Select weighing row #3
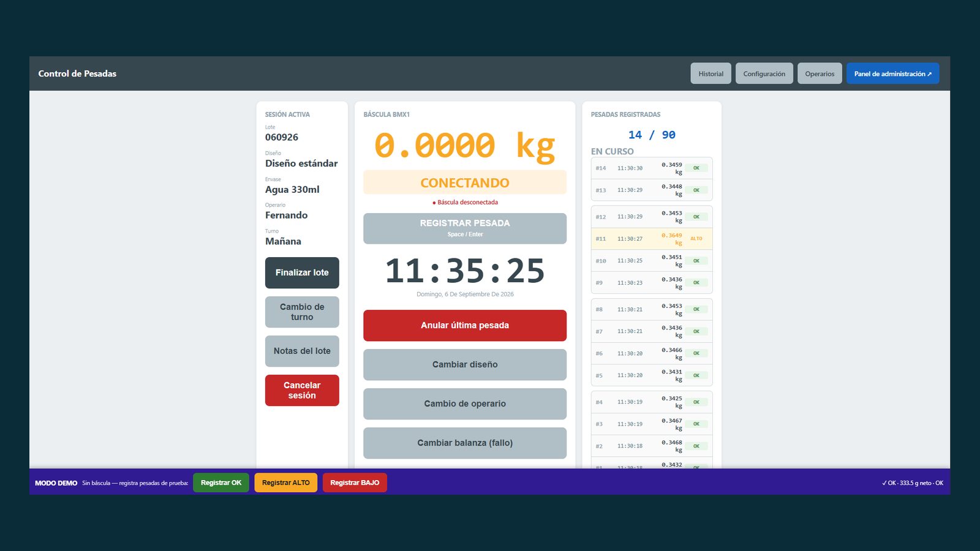The height and width of the screenshot is (551, 980). tap(652, 424)
